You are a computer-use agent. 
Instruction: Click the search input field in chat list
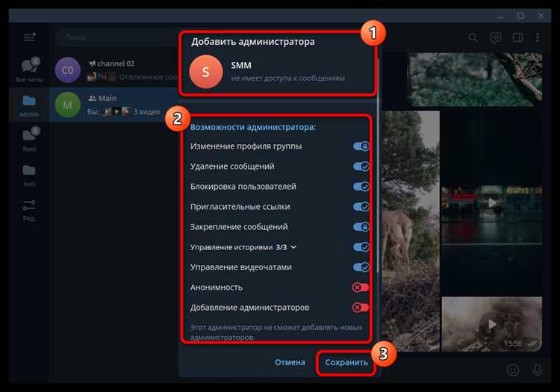[x=118, y=37]
